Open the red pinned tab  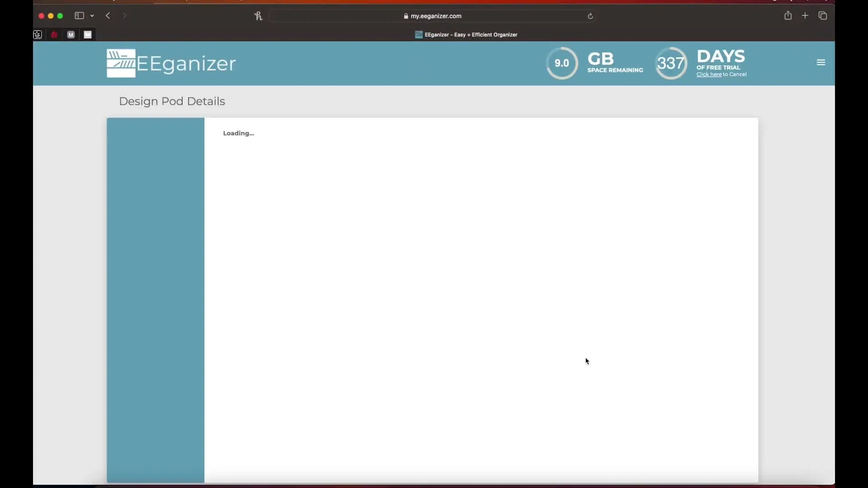pos(54,35)
